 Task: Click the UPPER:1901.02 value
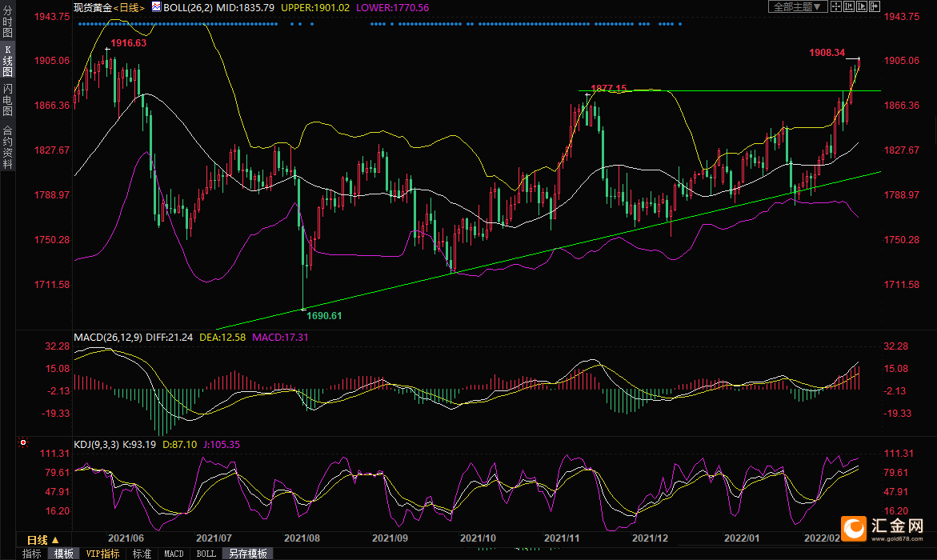(x=315, y=8)
